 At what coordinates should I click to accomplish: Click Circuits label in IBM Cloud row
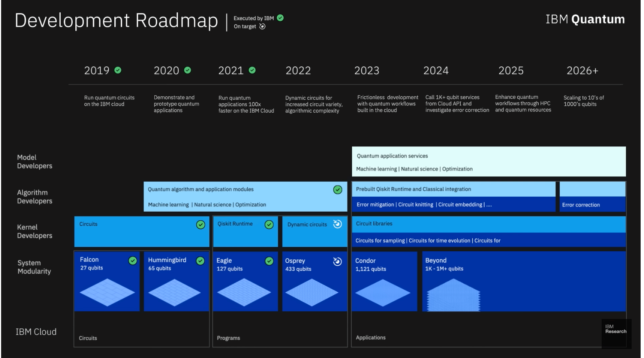[x=88, y=338]
